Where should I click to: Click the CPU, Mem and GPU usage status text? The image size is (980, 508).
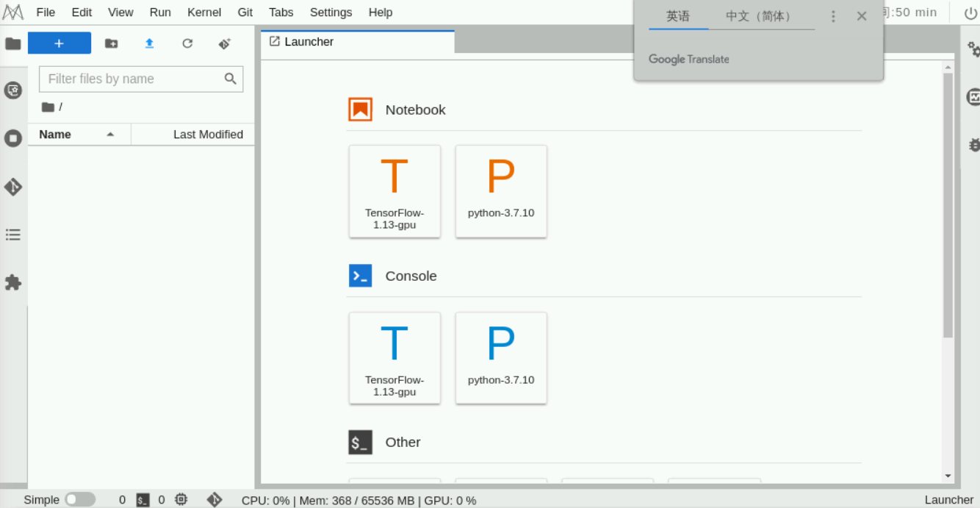click(359, 500)
